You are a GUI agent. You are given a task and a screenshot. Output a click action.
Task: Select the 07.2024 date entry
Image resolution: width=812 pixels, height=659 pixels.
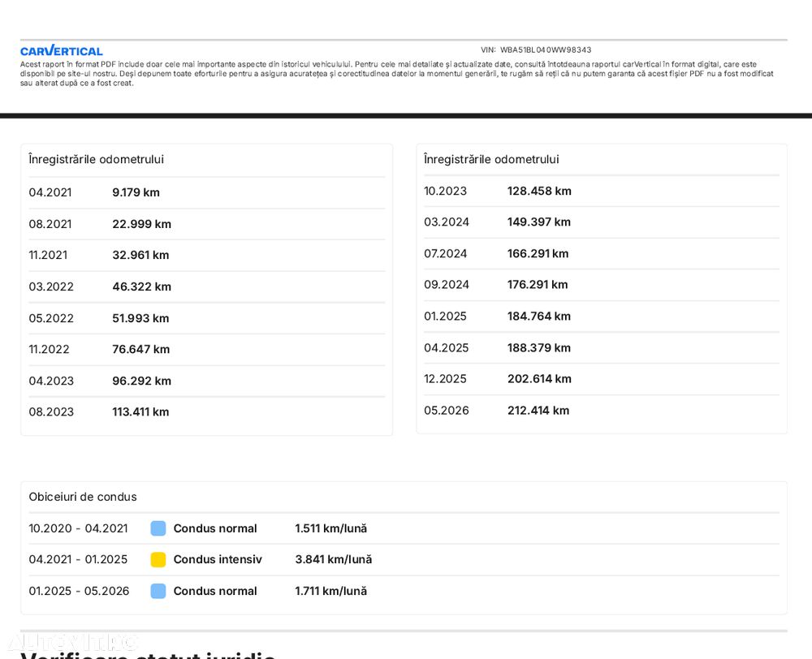pyautogui.click(x=445, y=254)
